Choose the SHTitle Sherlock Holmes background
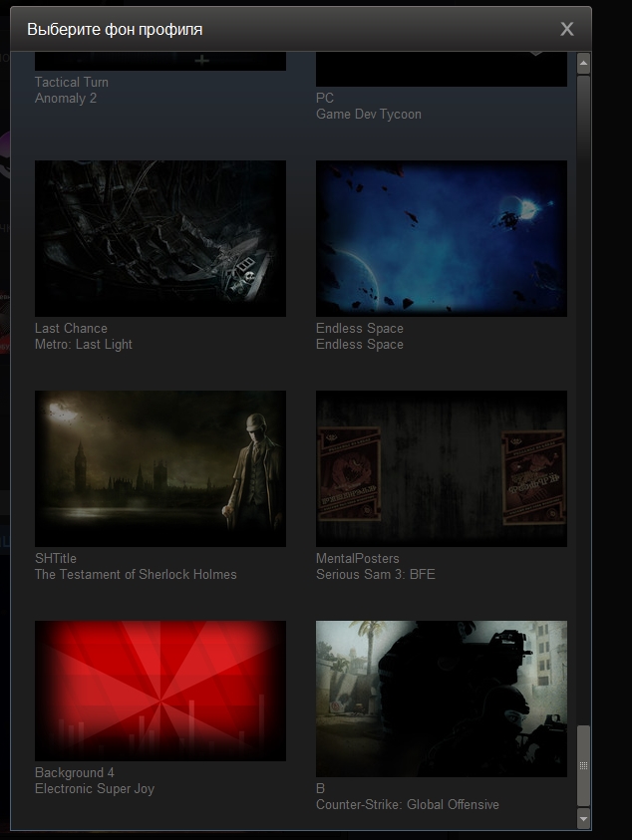 pyautogui.click(x=160, y=468)
